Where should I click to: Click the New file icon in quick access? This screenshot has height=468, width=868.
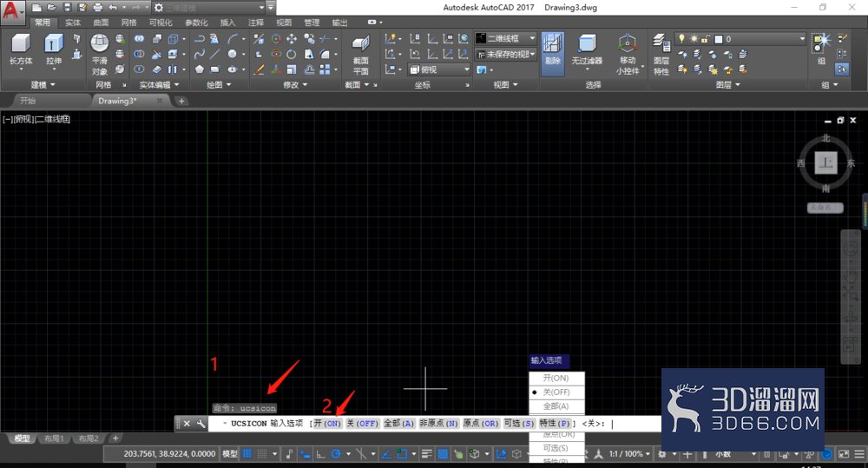tap(36, 7)
